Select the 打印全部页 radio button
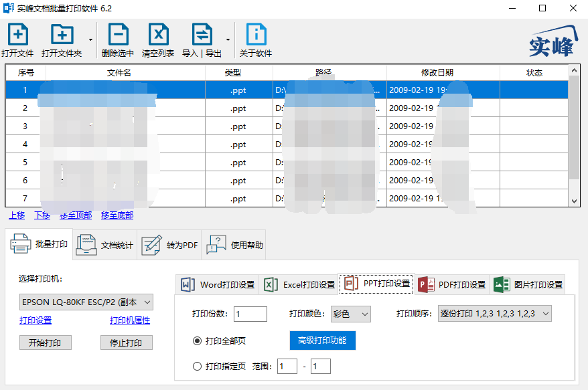588x390 pixels. (x=197, y=341)
